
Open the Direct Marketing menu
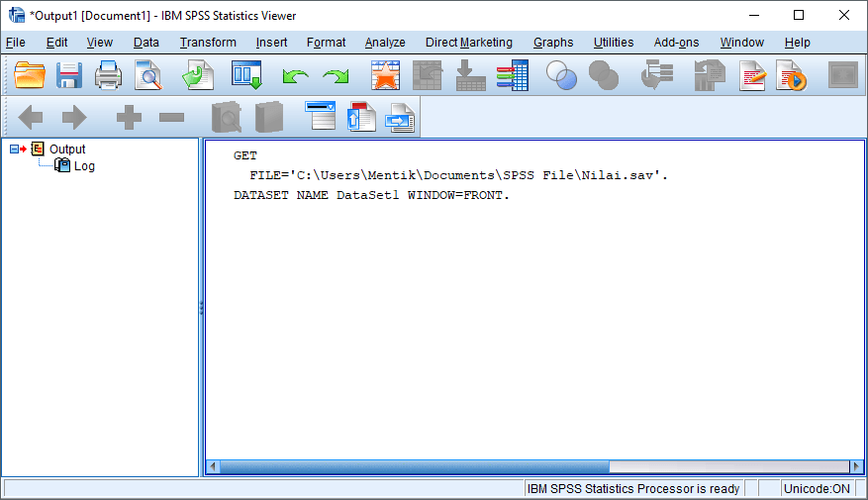(469, 43)
